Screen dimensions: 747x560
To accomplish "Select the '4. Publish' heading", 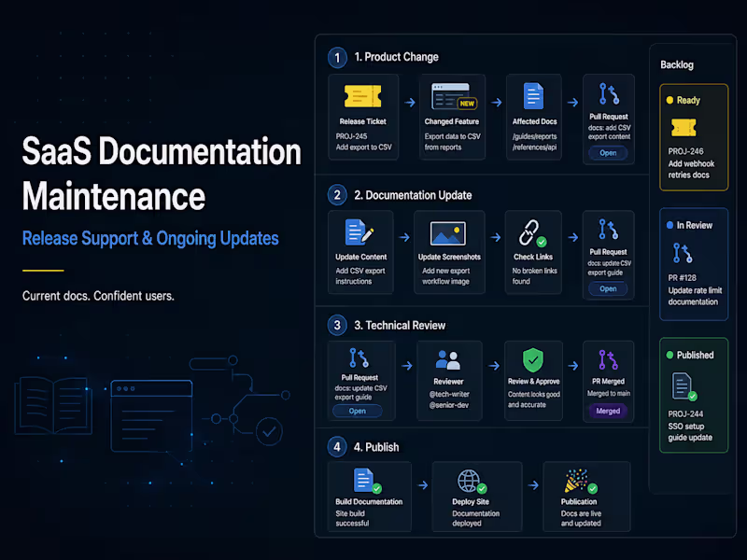I will 376,447.
